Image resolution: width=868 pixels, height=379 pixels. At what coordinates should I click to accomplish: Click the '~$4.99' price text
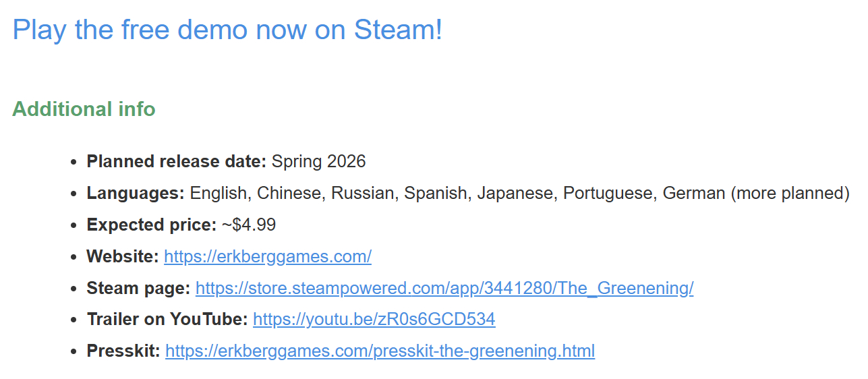tap(248, 225)
